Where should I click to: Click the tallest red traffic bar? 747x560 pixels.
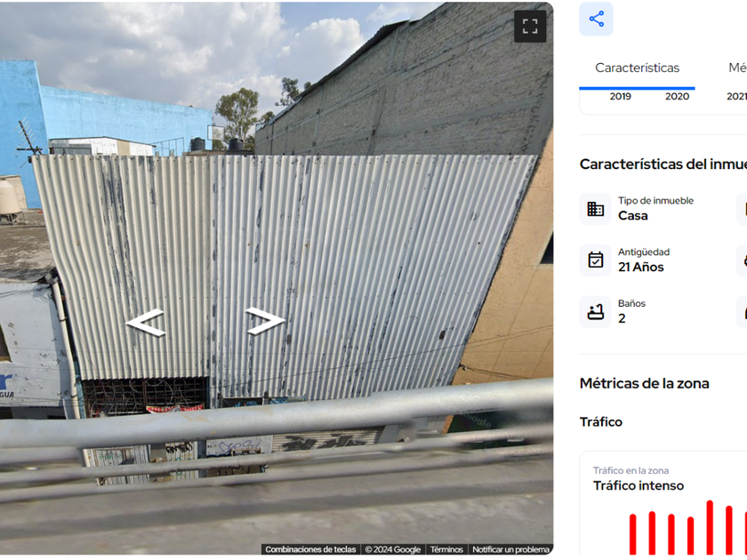click(710, 528)
